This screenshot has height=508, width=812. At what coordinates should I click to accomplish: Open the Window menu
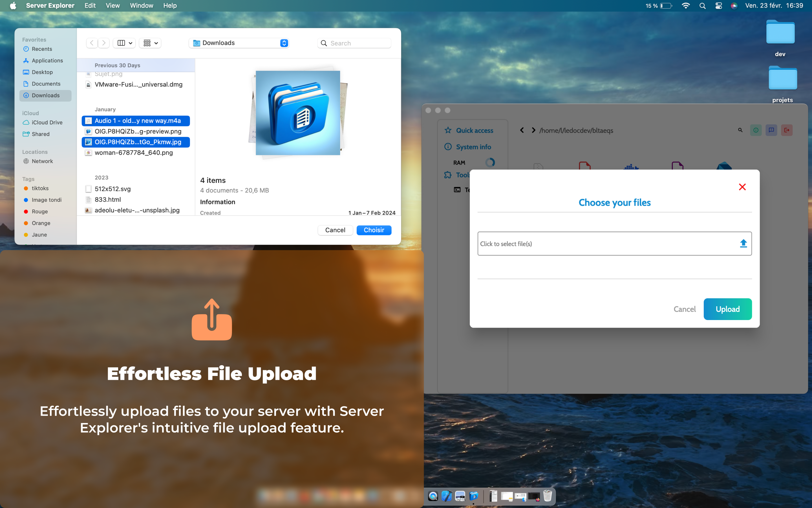click(141, 6)
